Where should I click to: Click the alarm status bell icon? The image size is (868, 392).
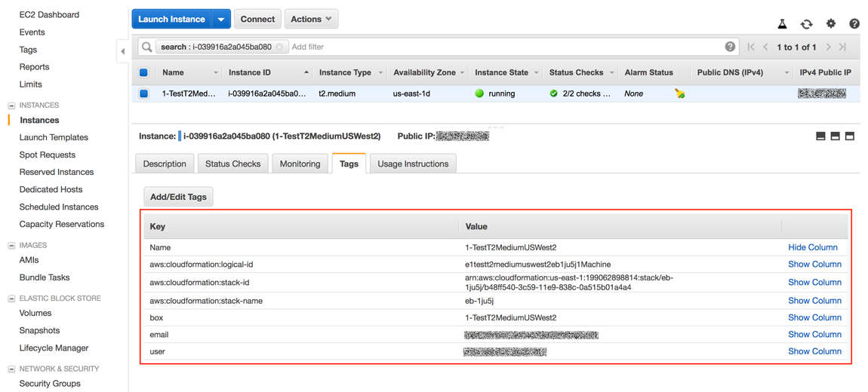point(680,93)
